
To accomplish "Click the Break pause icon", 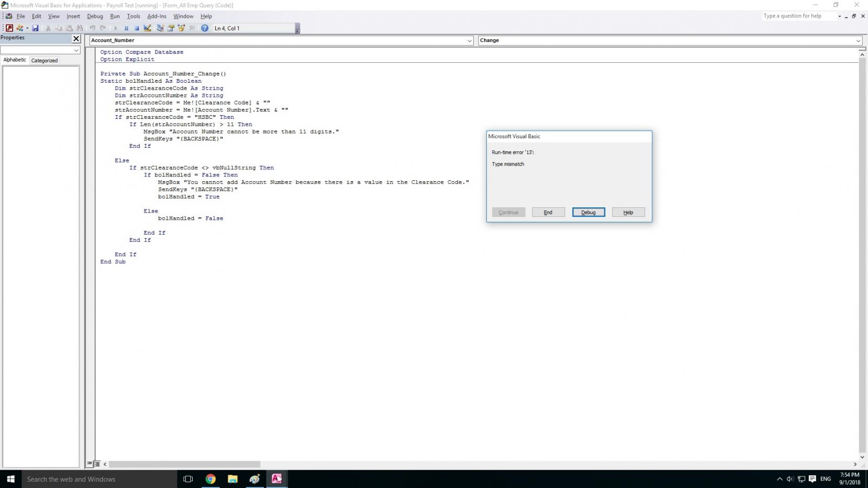I will coord(126,28).
